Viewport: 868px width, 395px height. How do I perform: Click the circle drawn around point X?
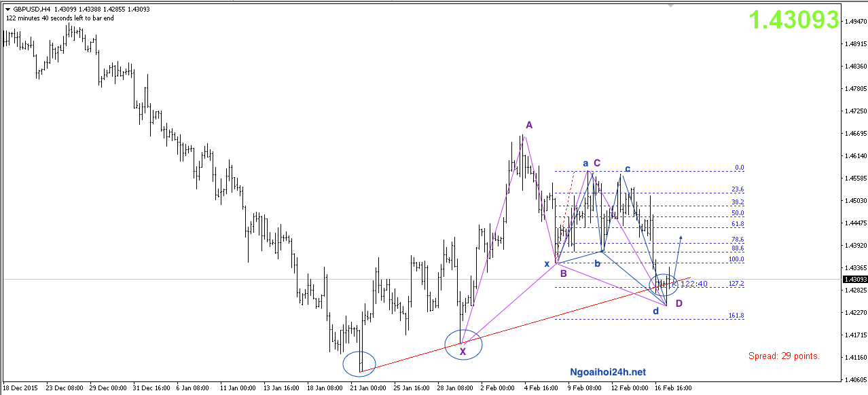click(463, 345)
